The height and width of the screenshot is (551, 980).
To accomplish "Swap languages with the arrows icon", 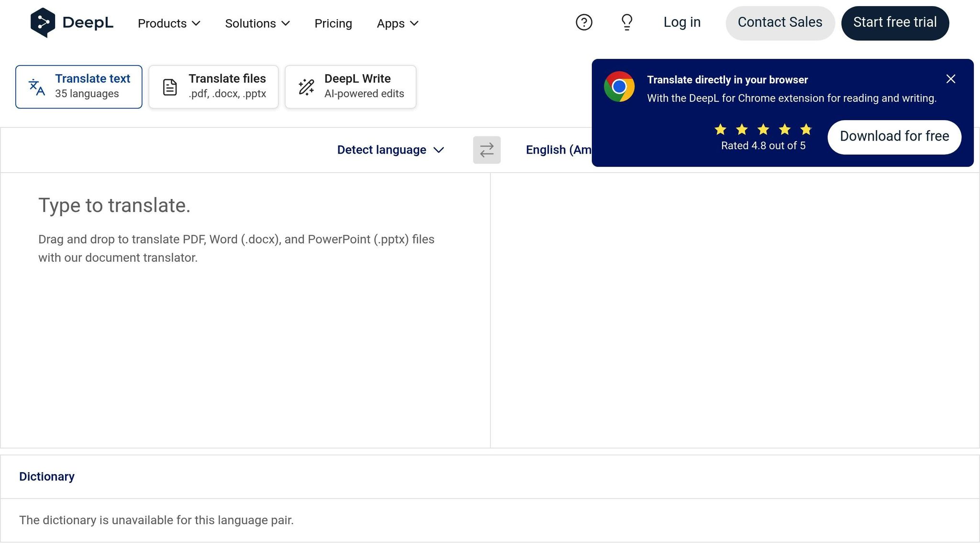I will pyautogui.click(x=487, y=150).
